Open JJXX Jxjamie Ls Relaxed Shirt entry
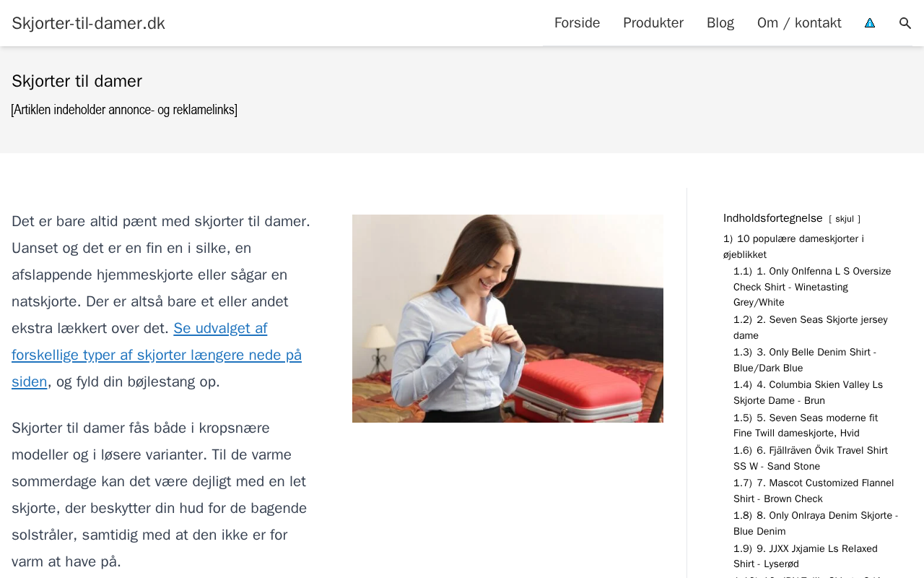The height and width of the screenshot is (578, 924). pos(806,556)
